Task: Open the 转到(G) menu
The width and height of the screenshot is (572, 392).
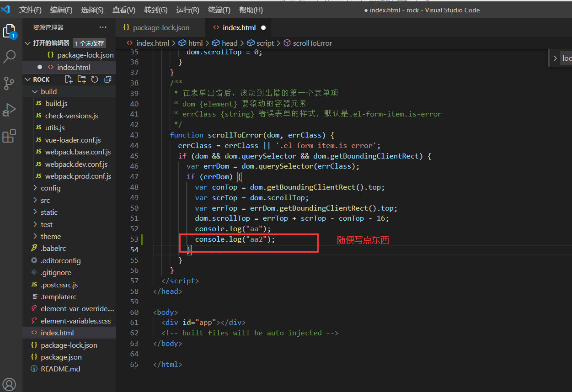Action: [x=155, y=10]
